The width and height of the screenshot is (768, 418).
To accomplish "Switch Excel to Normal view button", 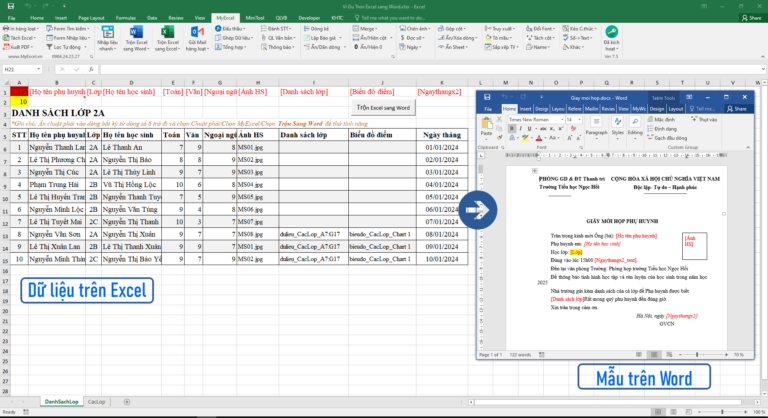I will tap(658, 412).
